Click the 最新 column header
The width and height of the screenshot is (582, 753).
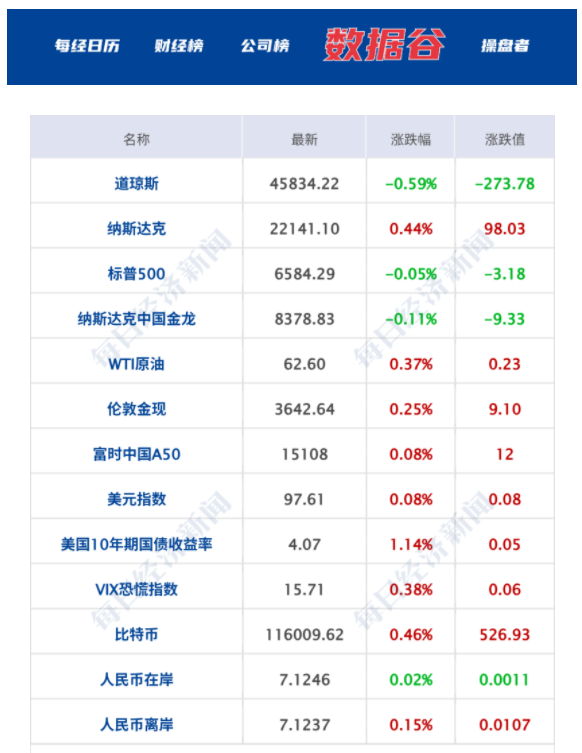(304, 139)
